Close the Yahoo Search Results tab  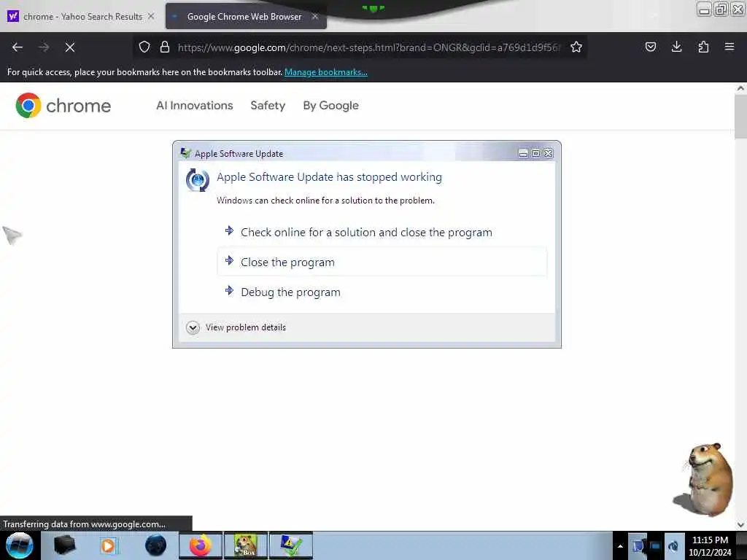pyautogui.click(x=151, y=16)
